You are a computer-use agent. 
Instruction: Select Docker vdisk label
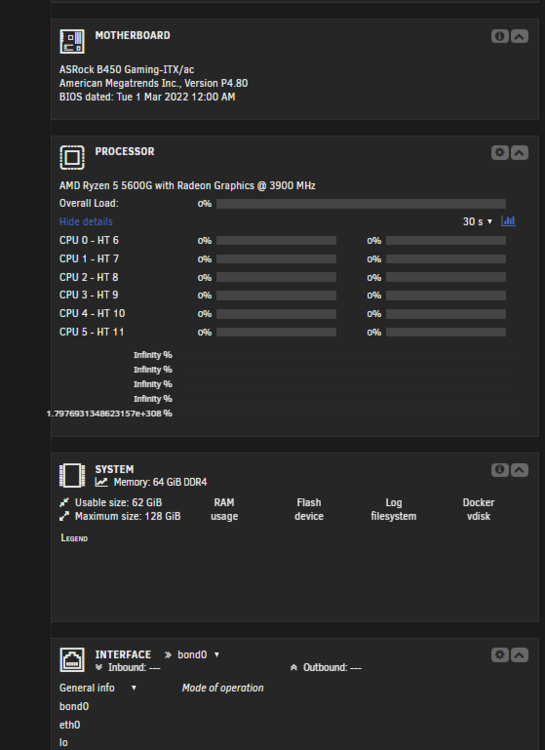coord(478,509)
